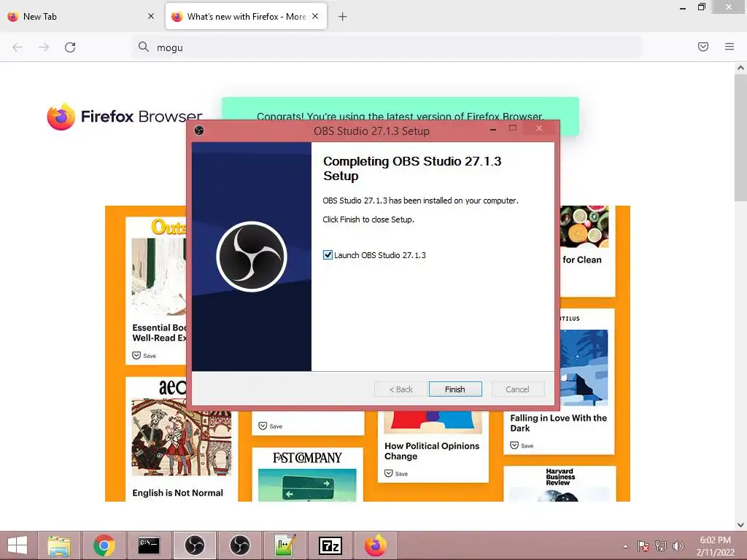Open the Windows Start menu

18,545
